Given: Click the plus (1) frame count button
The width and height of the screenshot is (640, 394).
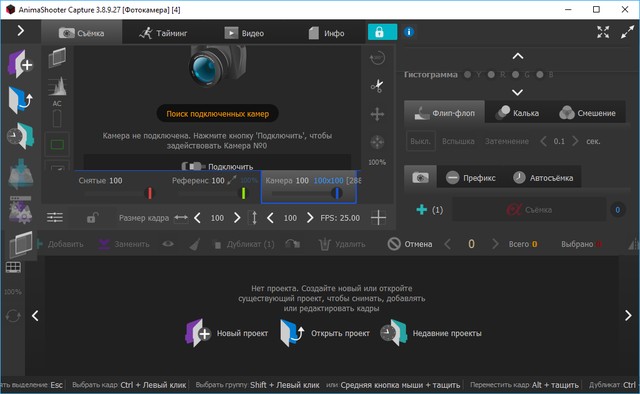Looking at the screenshot, I should [x=429, y=210].
